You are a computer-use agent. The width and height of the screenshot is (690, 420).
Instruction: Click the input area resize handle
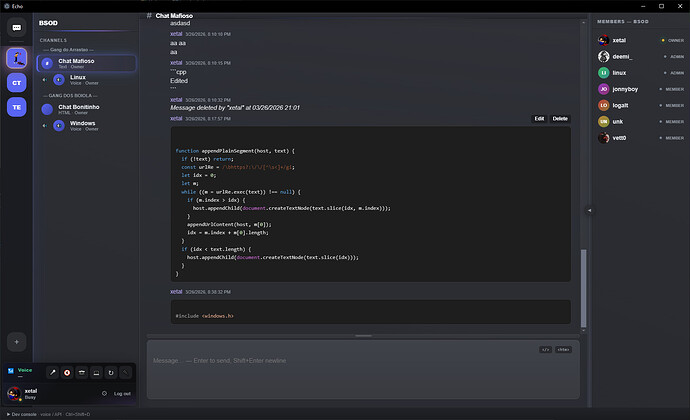click(x=363, y=336)
